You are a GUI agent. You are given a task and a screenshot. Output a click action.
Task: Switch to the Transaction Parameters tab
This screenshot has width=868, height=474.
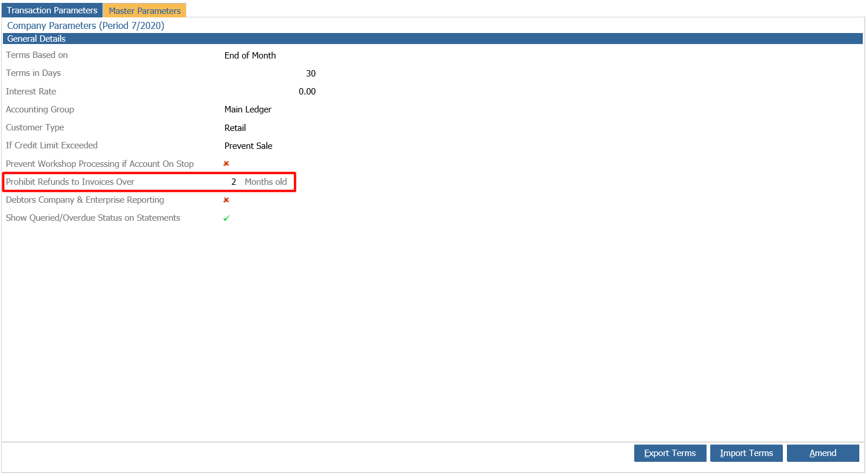pyautogui.click(x=52, y=10)
